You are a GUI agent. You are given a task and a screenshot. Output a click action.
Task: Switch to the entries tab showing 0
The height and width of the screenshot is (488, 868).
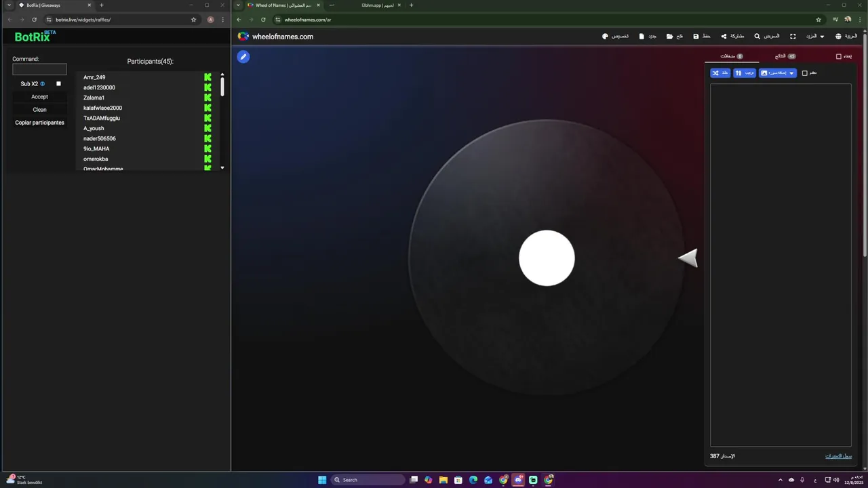731,56
